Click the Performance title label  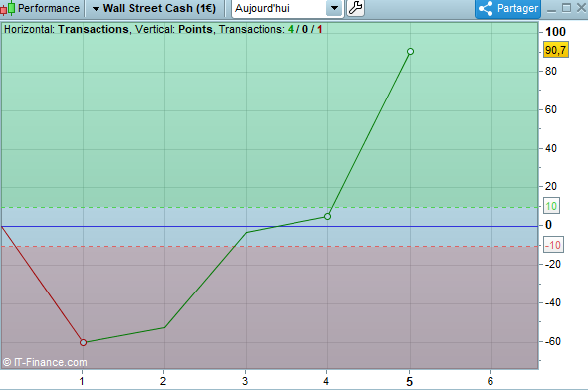click(49, 8)
